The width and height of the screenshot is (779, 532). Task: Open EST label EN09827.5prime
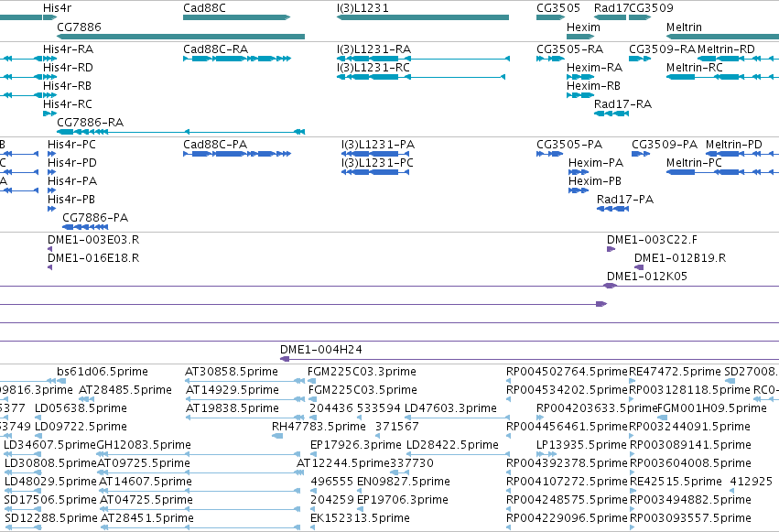404,482
